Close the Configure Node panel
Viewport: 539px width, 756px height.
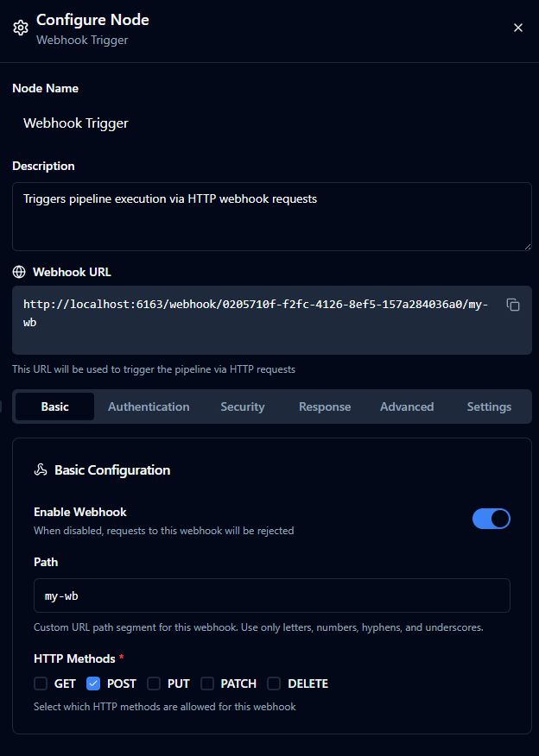coord(518,28)
